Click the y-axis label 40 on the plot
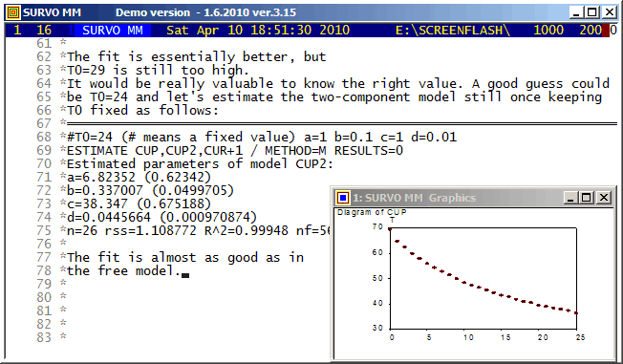 [x=377, y=303]
